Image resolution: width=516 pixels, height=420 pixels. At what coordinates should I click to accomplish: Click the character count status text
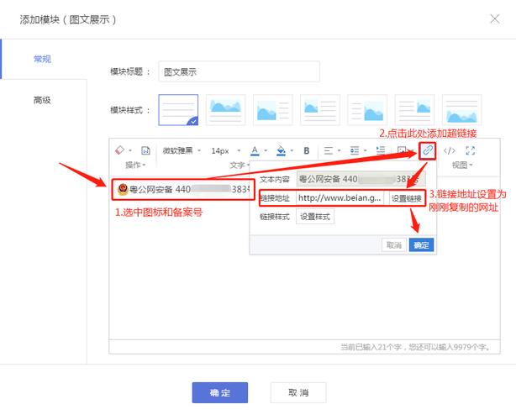[416, 347]
